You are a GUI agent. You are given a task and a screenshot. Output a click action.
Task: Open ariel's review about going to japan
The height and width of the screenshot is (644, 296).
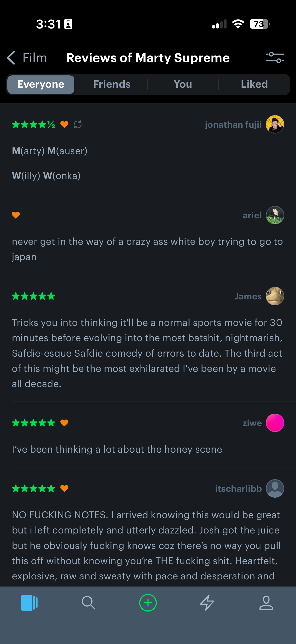pos(147,249)
